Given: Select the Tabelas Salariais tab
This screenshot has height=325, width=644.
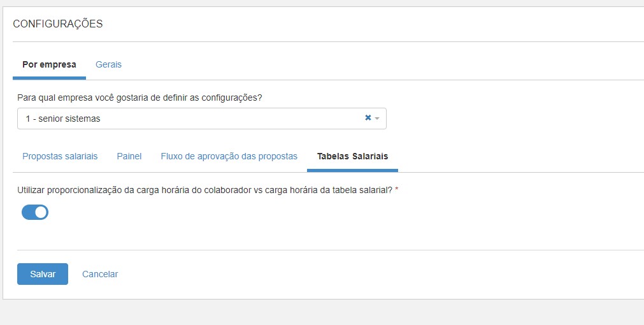Looking at the screenshot, I should coord(352,156).
